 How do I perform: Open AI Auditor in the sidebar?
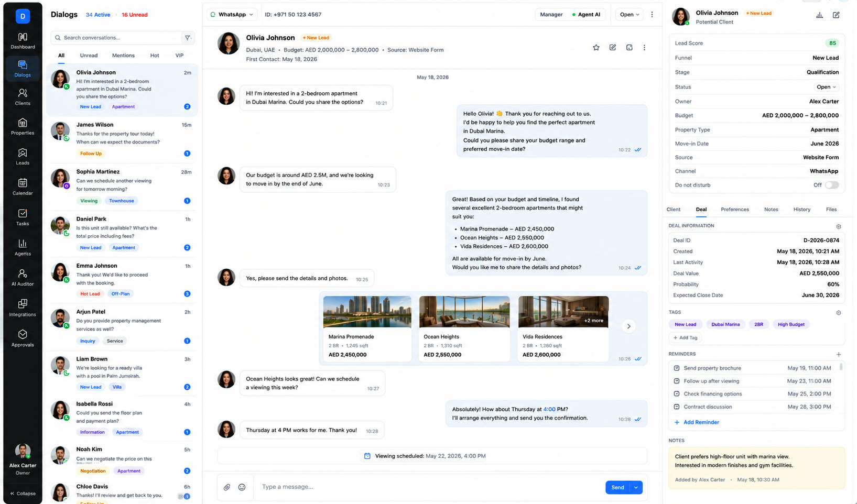click(23, 278)
